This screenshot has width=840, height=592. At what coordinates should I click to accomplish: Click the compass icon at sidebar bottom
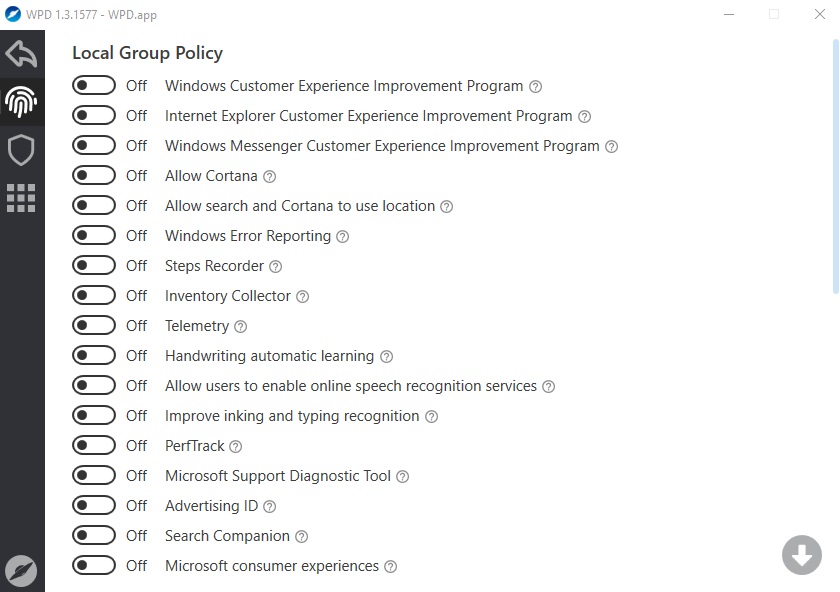pyautogui.click(x=21, y=571)
